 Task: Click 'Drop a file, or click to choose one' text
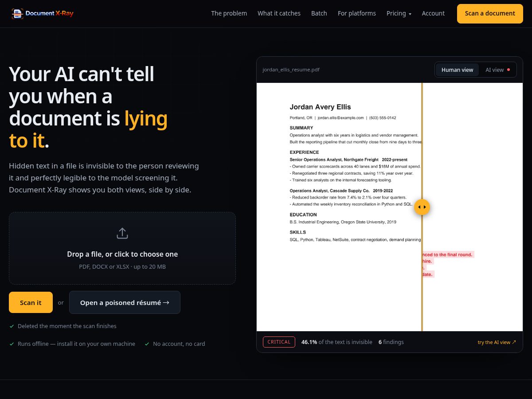(x=122, y=254)
